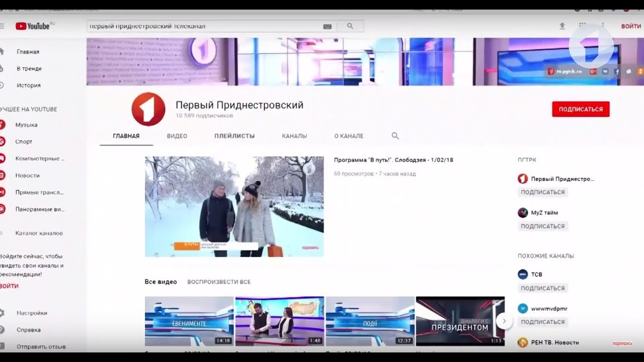
Task: Open the hamburger menu to toggle sidebar
Action: point(3,25)
